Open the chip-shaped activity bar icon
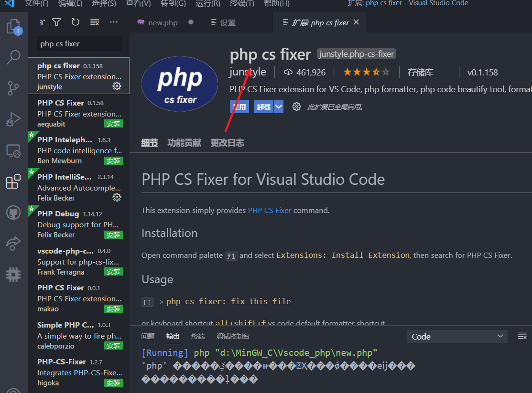The image size is (532, 393). tap(13, 274)
